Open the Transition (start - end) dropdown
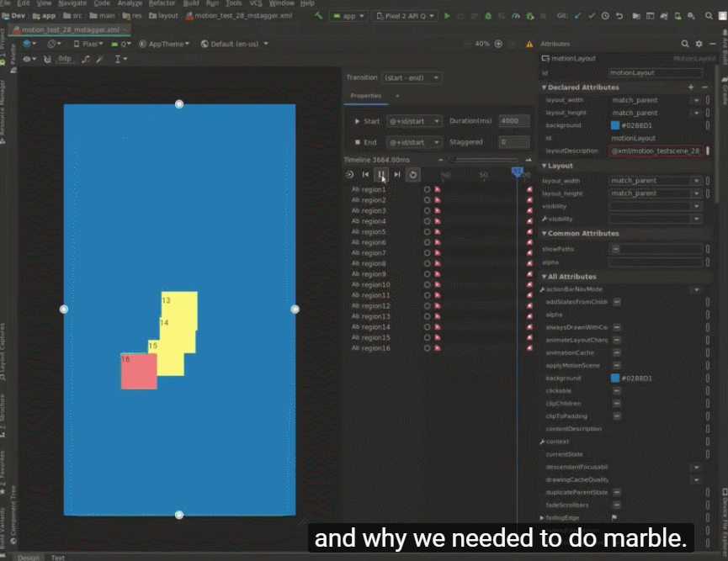Screen dimensions: 728x561 click(412, 78)
